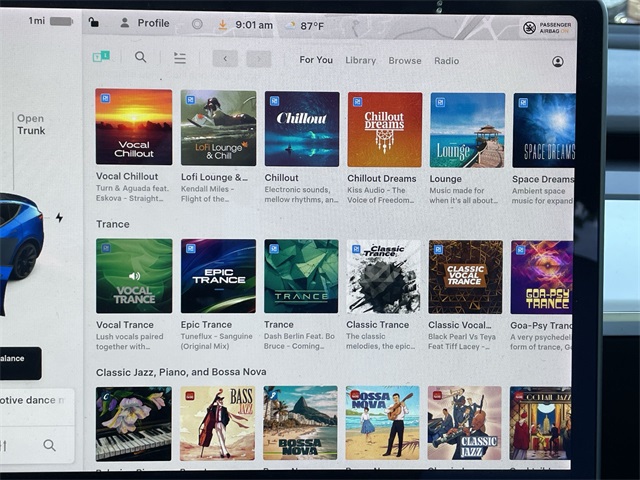Play the Classic Vocal Trance cover

(x=466, y=278)
